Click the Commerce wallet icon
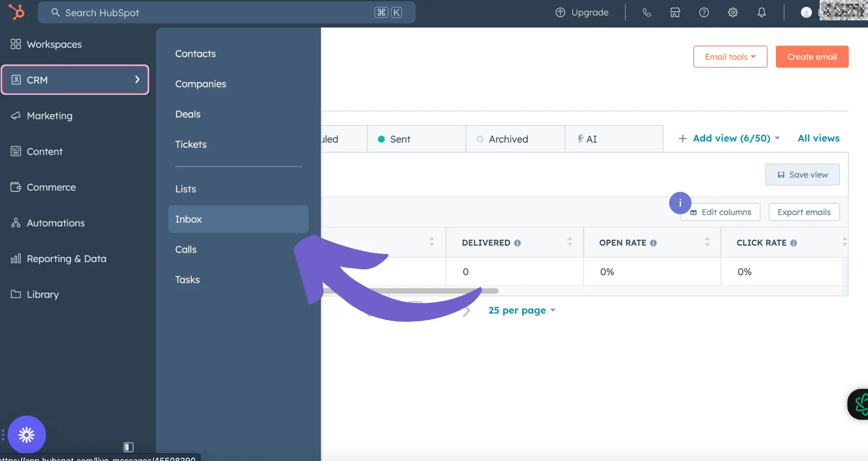This screenshot has width=868, height=461. pos(16,187)
